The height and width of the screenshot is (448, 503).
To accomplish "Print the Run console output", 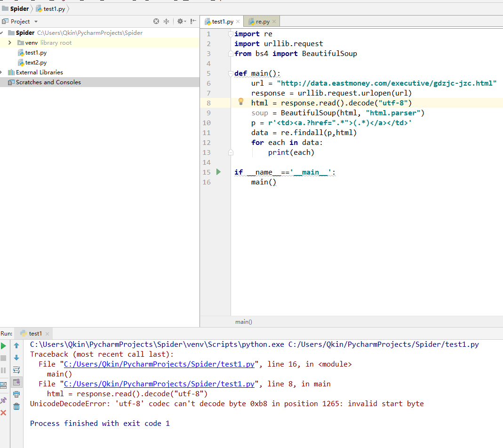I will pyautogui.click(x=16, y=394).
